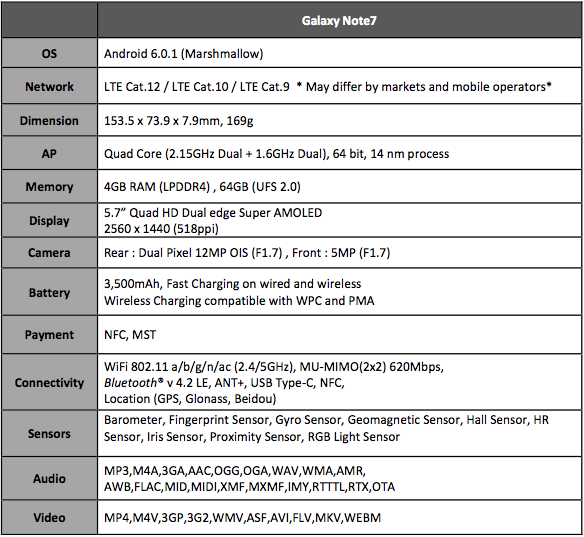Image resolution: width=584 pixels, height=537 pixels.
Task: Click the MP3,M4A audio formats line
Action: 235,471
